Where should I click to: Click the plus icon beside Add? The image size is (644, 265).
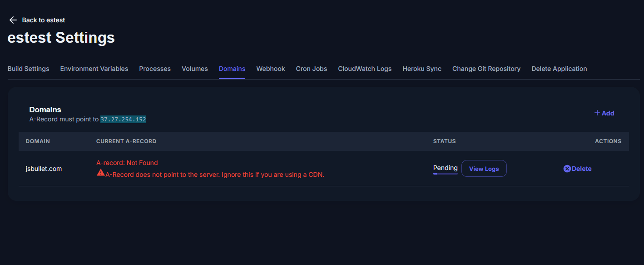(597, 113)
